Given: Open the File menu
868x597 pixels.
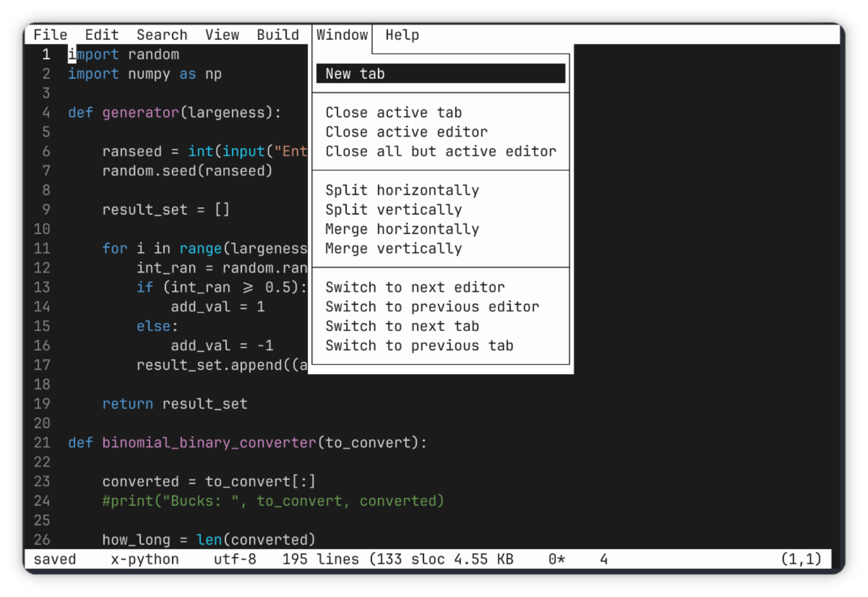Looking at the screenshot, I should coord(50,34).
